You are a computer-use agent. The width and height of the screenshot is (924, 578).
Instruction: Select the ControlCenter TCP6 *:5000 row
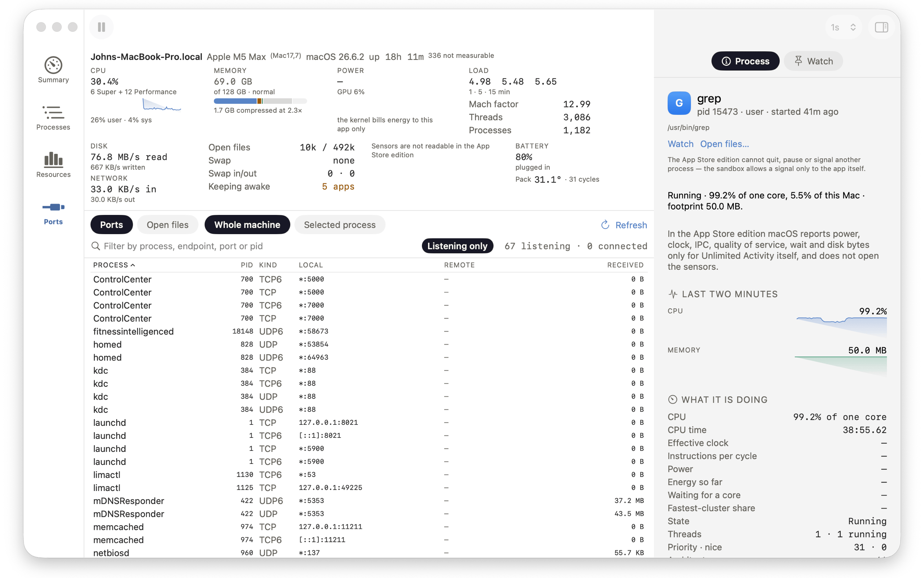click(369, 279)
